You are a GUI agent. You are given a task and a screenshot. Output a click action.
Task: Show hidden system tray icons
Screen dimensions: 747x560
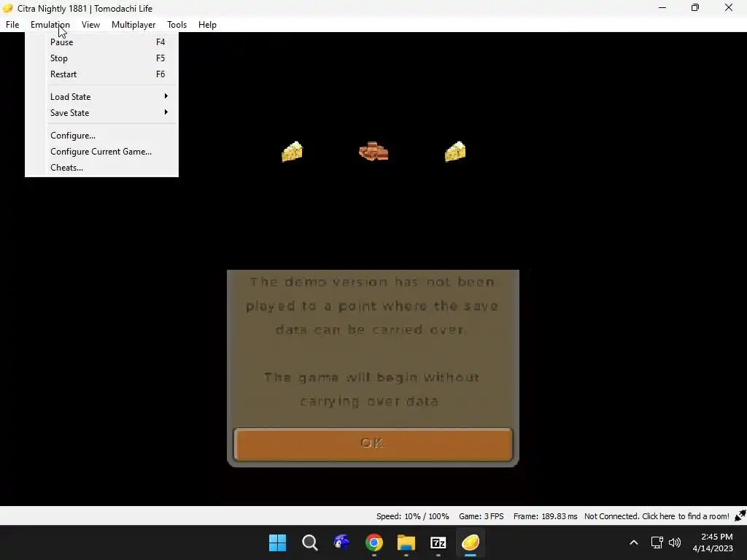634,542
